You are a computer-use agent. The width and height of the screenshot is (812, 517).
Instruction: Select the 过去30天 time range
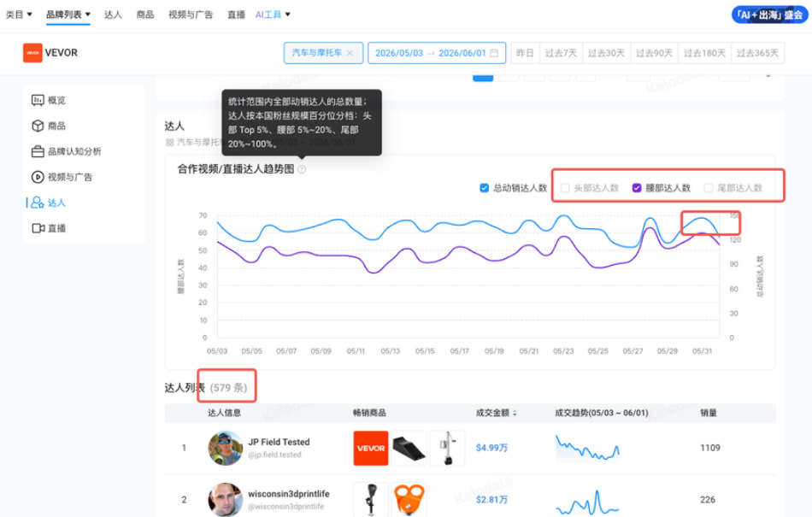point(606,53)
